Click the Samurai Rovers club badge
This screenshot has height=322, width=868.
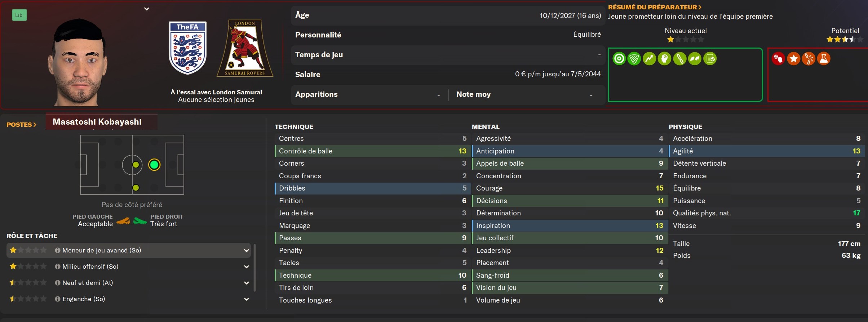[x=245, y=48]
